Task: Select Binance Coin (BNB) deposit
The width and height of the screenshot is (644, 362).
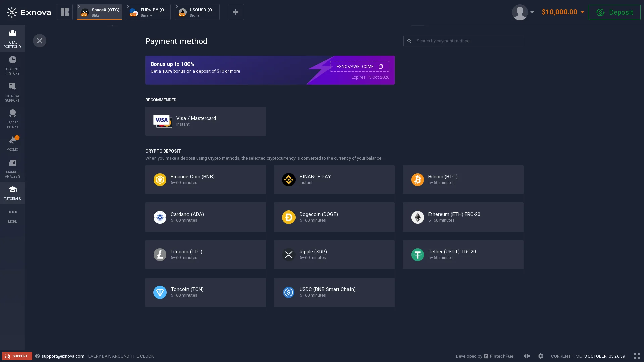Action: [206, 180]
